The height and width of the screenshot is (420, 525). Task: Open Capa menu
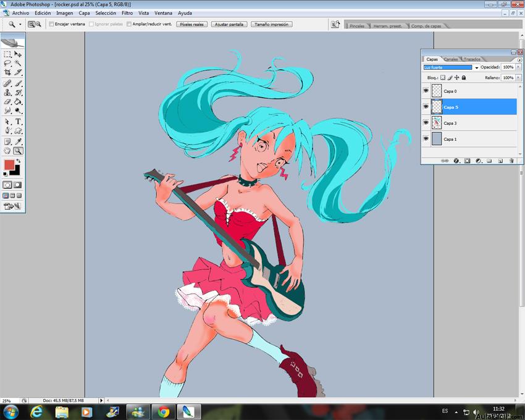tap(84, 13)
